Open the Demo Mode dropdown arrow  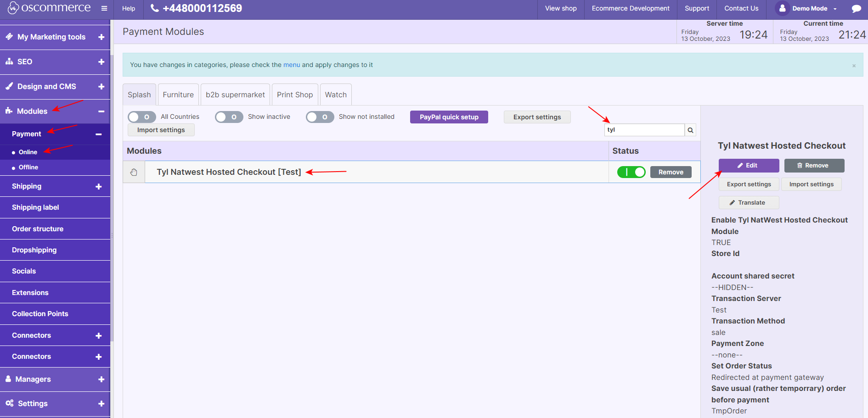pyautogui.click(x=835, y=9)
